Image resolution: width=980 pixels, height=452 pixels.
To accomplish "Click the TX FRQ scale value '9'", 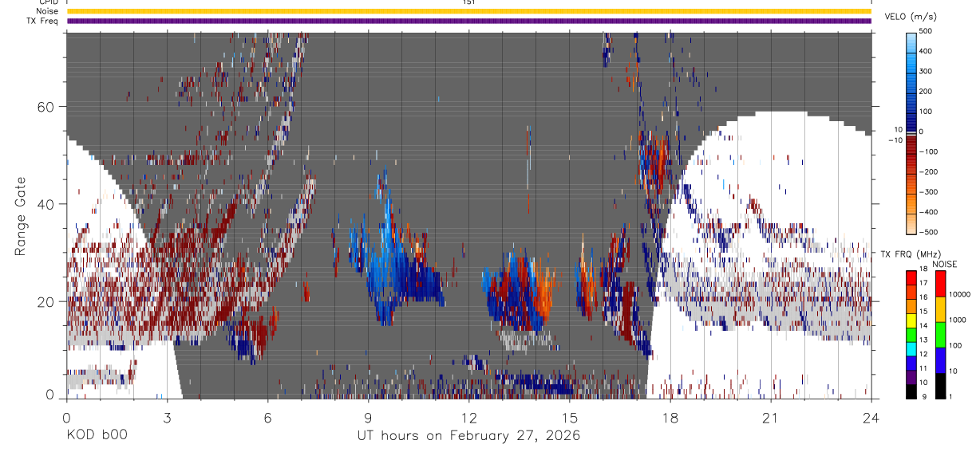I will (925, 397).
